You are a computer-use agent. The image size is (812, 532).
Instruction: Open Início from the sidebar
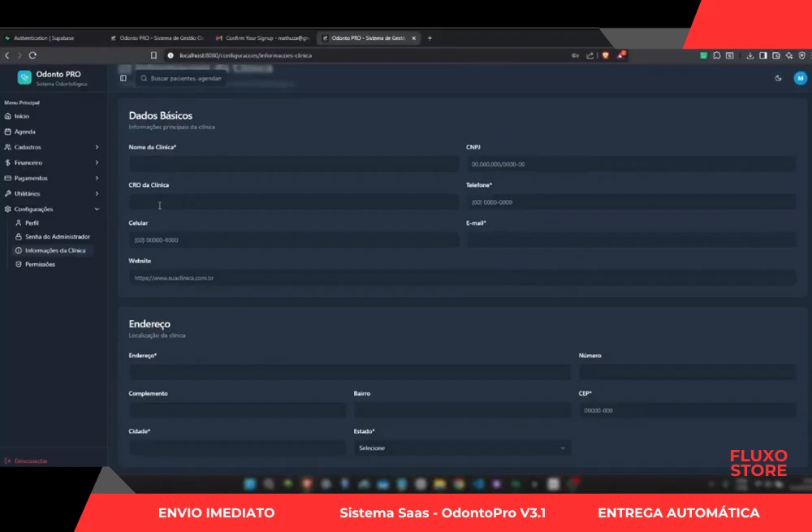(x=22, y=116)
